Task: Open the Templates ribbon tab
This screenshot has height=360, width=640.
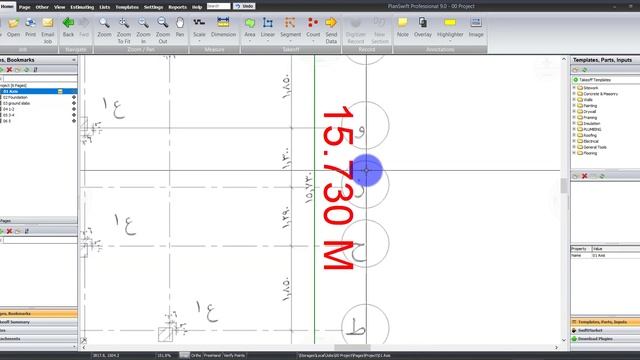Action: pos(127,7)
